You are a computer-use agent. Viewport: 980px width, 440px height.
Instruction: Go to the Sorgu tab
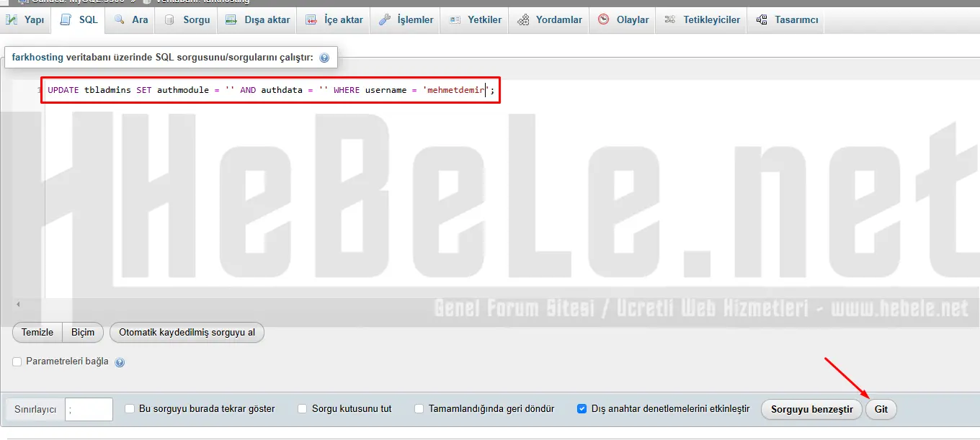(x=187, y=19)
